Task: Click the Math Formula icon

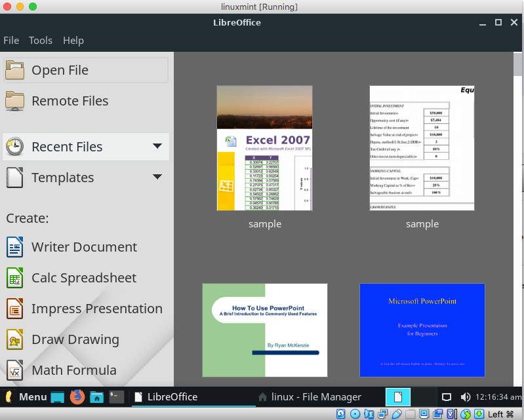Action: click(x=14, y=370)
